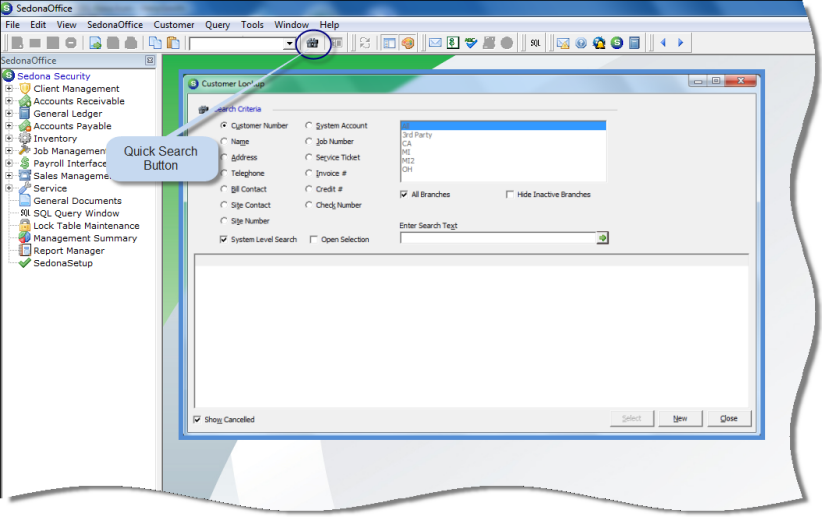Open SedonaSetup in the tree
This screenshot has height=517, width=822.
coord(63,263)
